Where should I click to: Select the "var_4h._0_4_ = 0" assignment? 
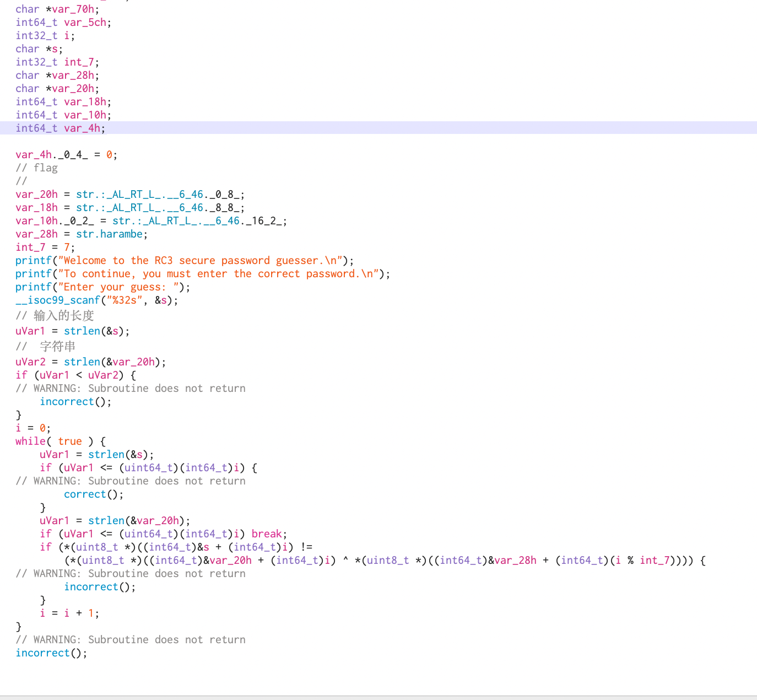66,154
